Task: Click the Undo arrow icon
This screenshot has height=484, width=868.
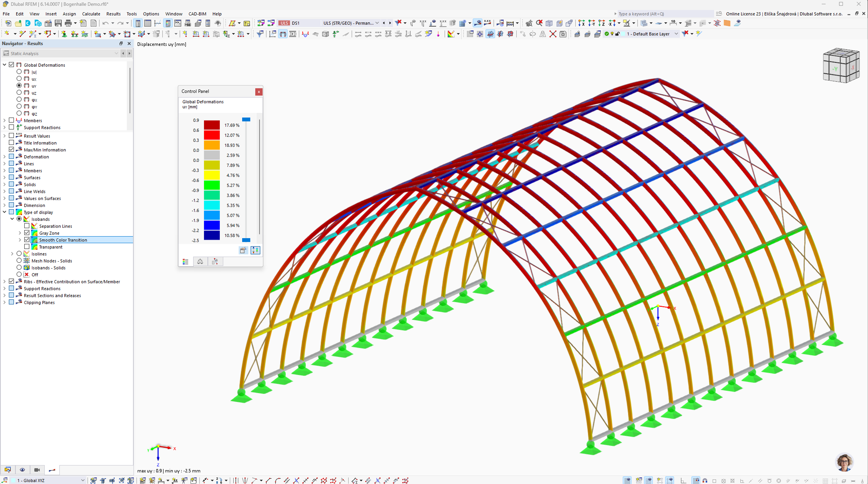Action: [105, 23]
